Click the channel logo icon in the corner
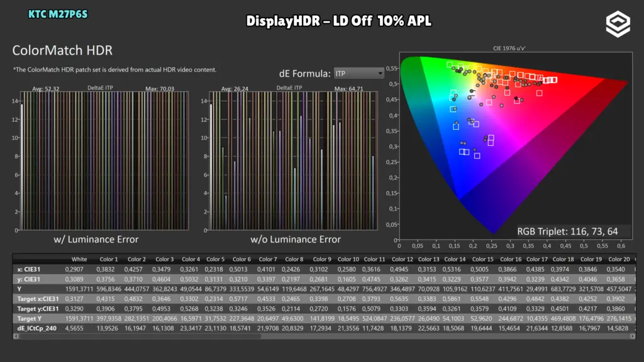This screenshot has width=644, height=362. coord(618,25)
